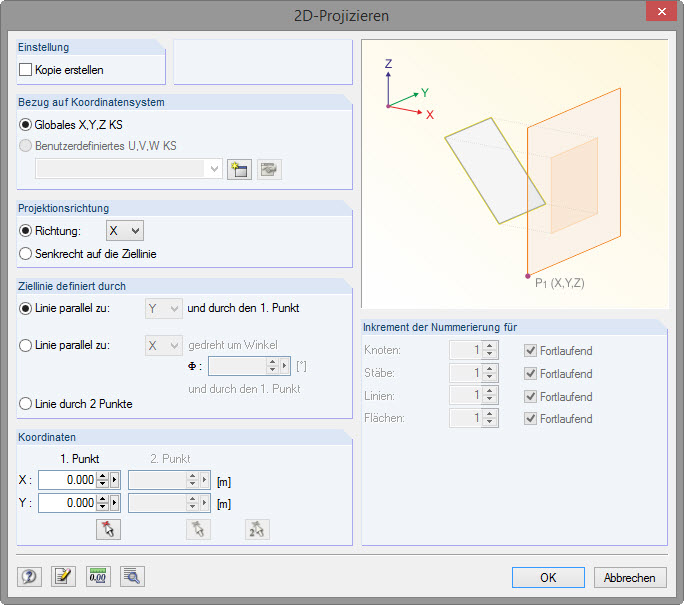This screenshot has width=684, height=605.
Task: Confirm the dialog with OK
Action: click(548, 578)
